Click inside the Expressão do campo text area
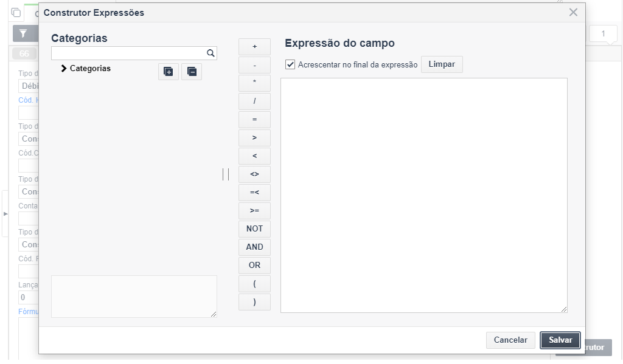Screen dimensions: 623x364 (x=424, y=195)
